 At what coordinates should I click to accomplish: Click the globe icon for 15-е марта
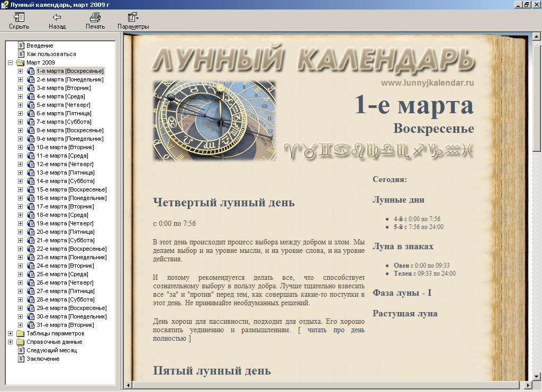click(x=31, y=189)
